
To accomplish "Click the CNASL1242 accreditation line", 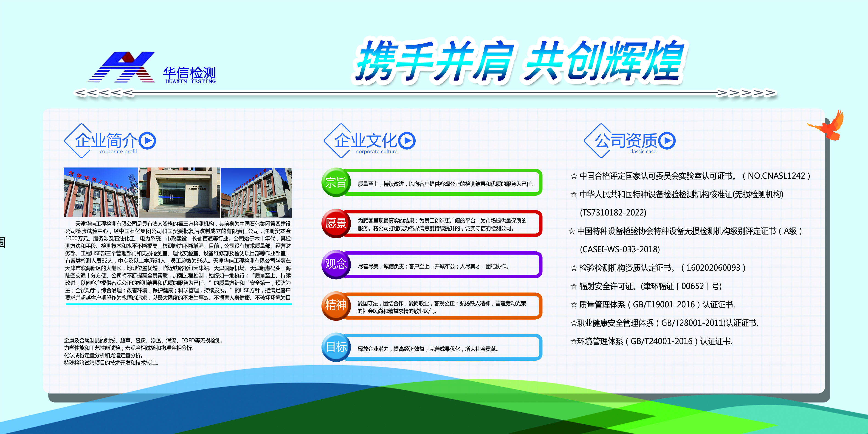I will point(691,176).
